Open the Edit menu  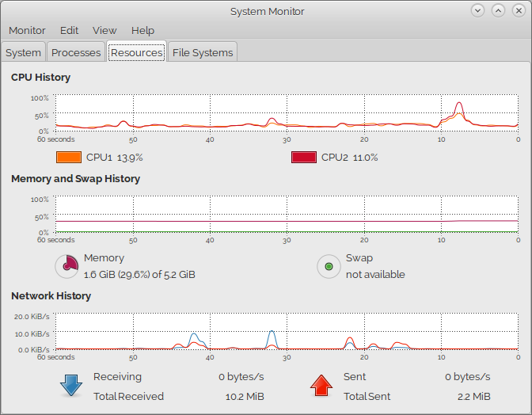[69, 30]
